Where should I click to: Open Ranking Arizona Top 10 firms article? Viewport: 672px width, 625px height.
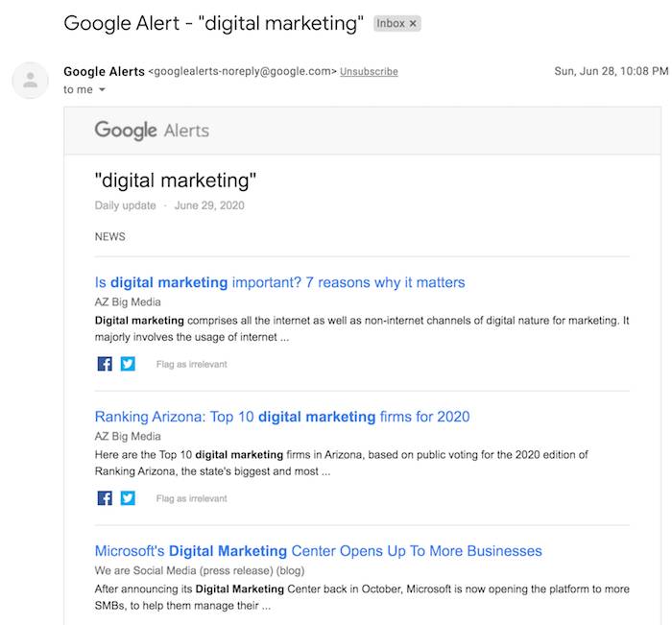click(x=282, y=417)
